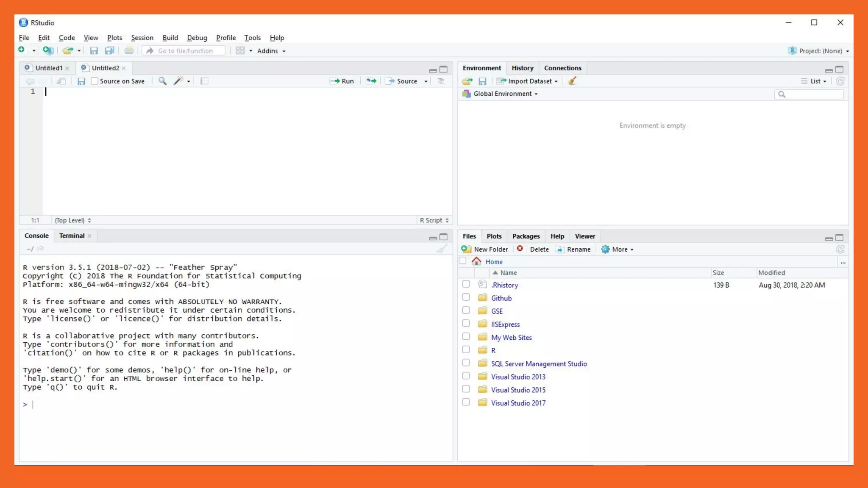Enable the Source on Save checkbox
868x488 pixels.
[95, 81]
